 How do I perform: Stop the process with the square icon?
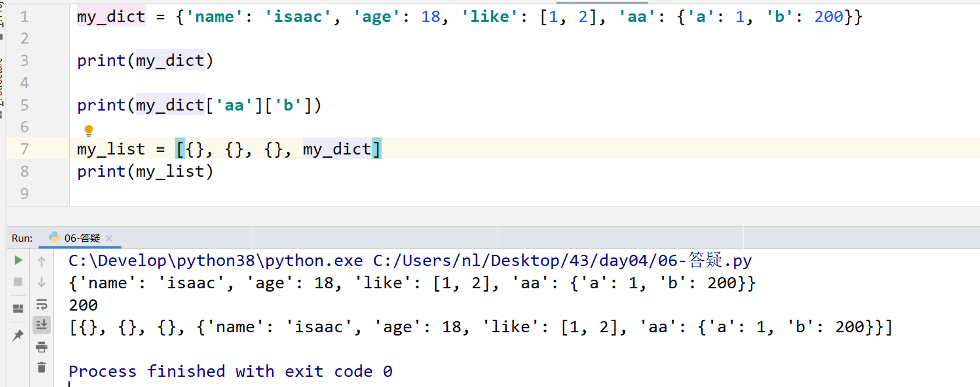tap(18, 282)
